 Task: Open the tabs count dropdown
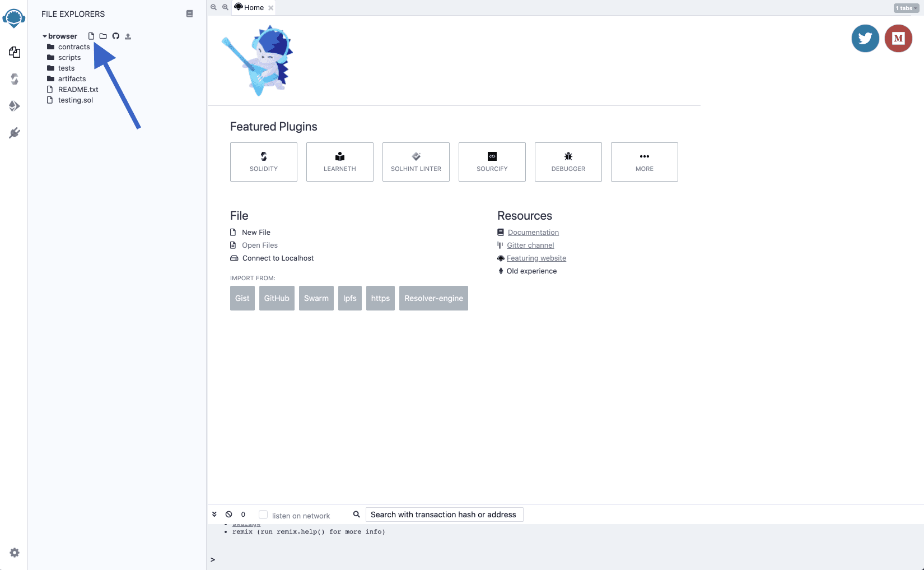click(x=906, y=8)
